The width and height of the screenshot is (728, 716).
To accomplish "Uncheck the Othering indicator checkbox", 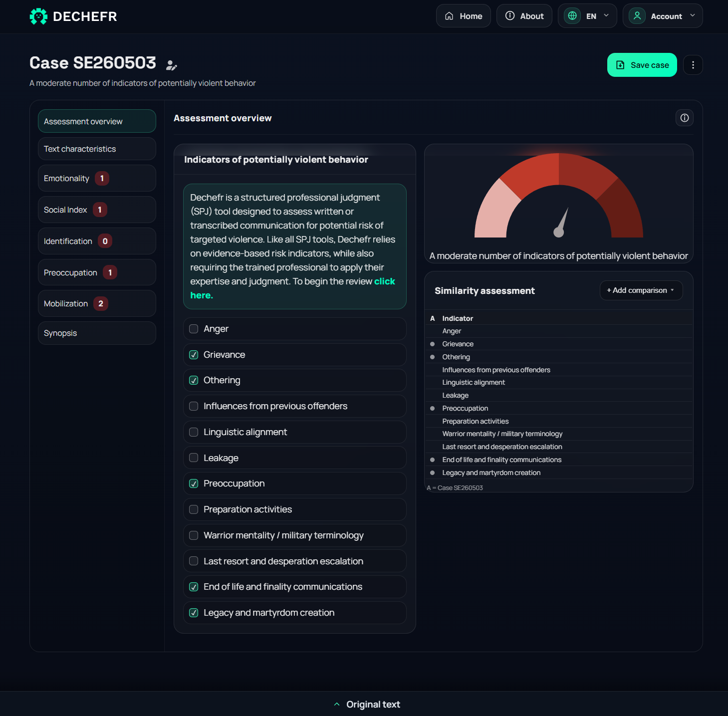I will (194, 380).
